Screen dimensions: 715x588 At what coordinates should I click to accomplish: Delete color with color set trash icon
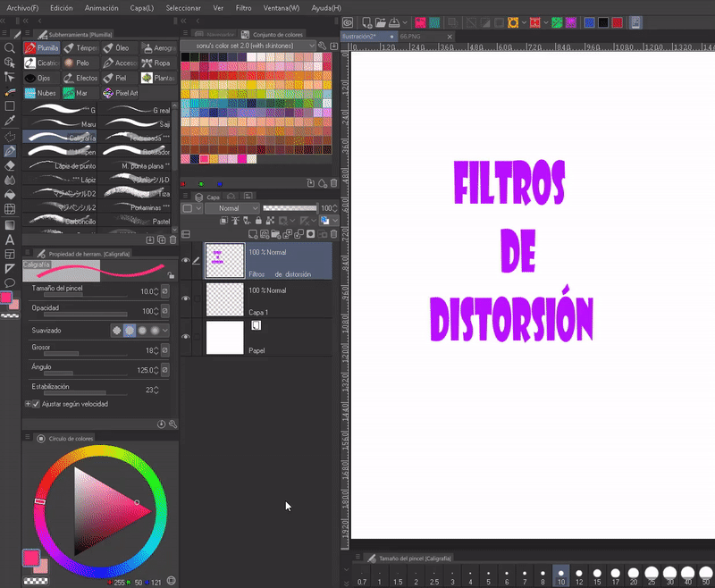coord(333,183)
